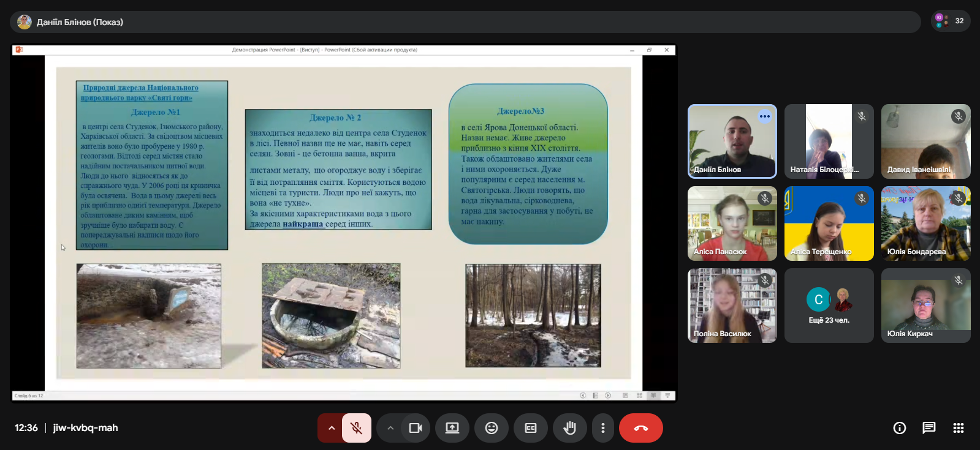Open meeting details info icon
This screenshot has height=450, width=980.
(899, 428)
